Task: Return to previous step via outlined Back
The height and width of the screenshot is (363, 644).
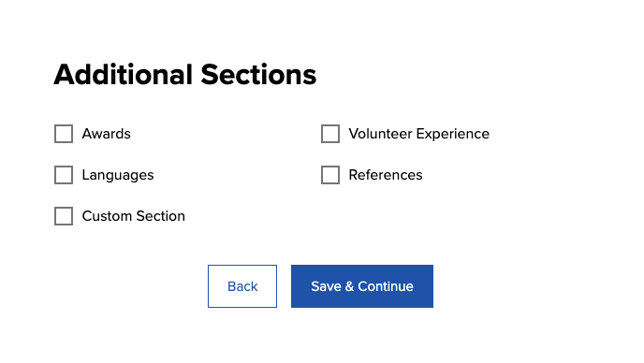Action: [x=242, y=286]
